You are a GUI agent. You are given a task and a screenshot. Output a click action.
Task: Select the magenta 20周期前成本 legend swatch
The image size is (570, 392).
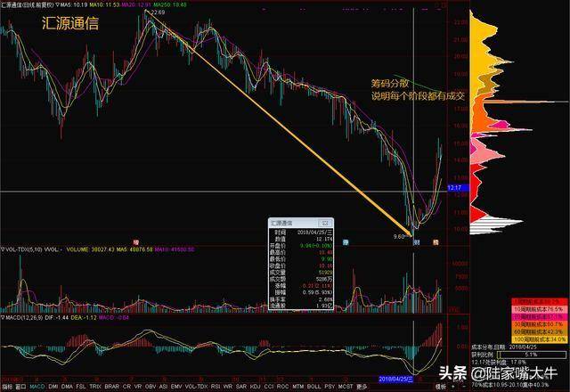coord(540,317)
